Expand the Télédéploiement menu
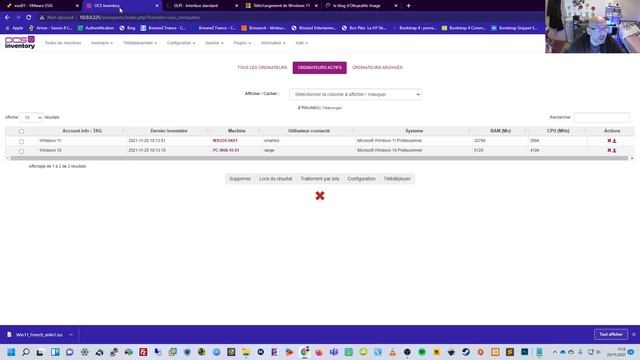640x360 pixels. click(x=140, y=43)
